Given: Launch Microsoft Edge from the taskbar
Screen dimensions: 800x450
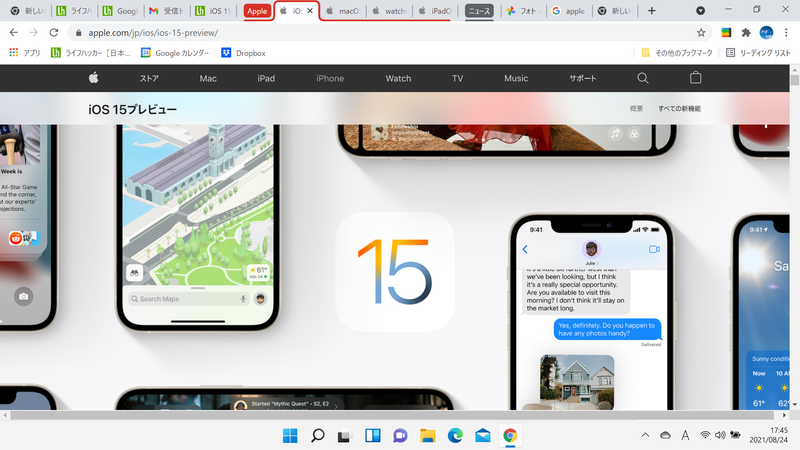Looking at the screenshot, I should [455, 435].
